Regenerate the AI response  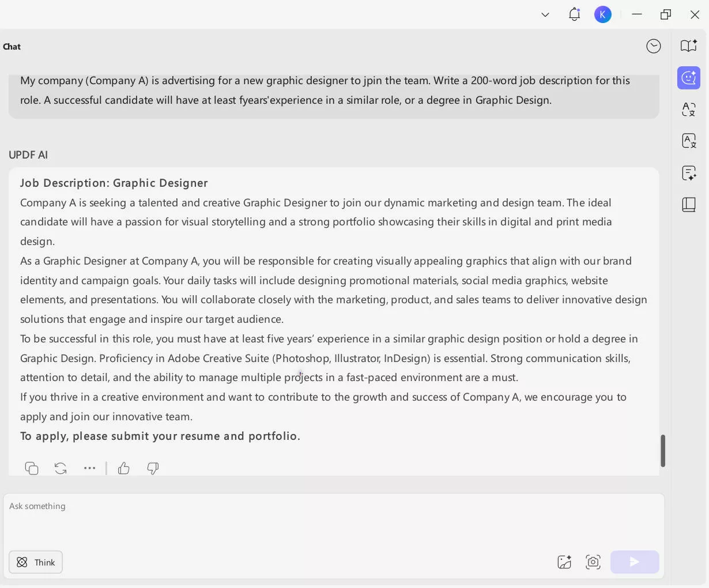61,468
